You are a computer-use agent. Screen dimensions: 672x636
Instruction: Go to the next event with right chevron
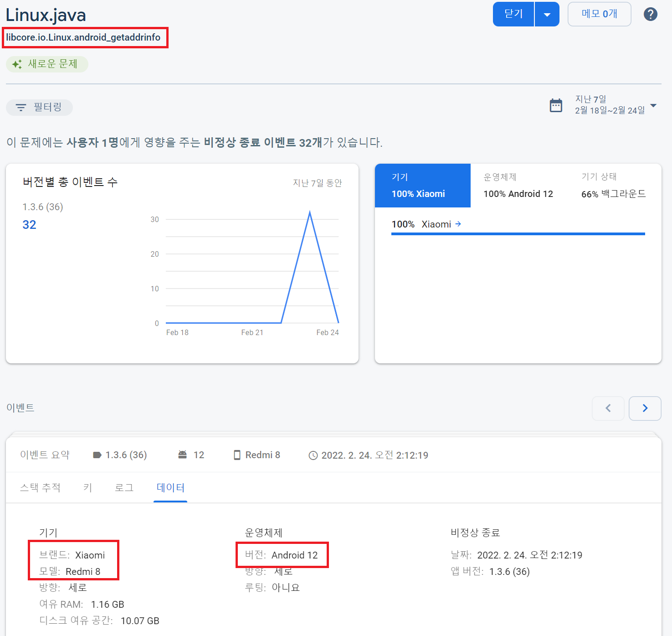pos(645,408)
